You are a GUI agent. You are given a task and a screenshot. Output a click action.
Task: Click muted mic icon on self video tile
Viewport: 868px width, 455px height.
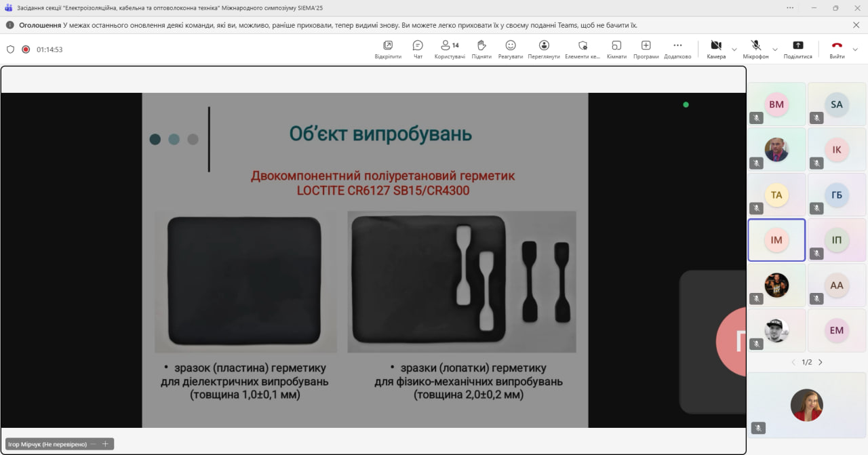pyautogui.click(x=758, y=428)
